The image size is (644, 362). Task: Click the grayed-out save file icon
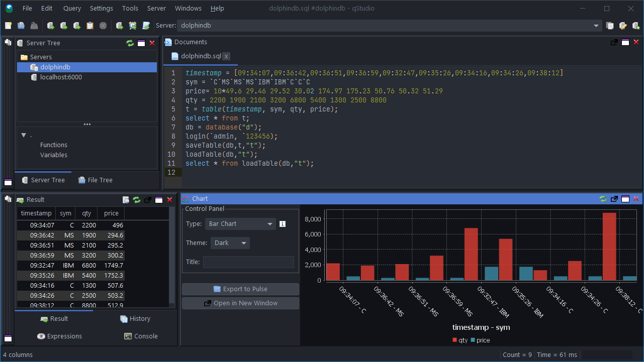[34, 26]
